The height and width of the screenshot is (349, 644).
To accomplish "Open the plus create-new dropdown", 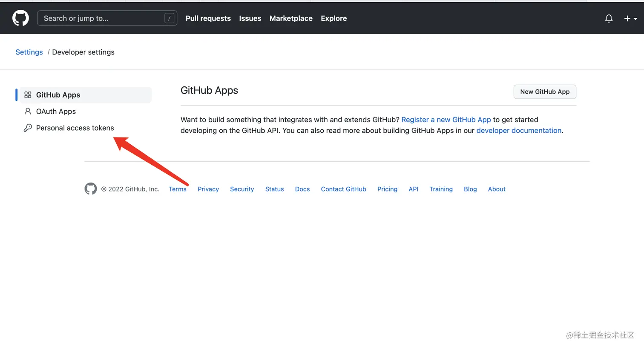I will click(x=630, y=18).
